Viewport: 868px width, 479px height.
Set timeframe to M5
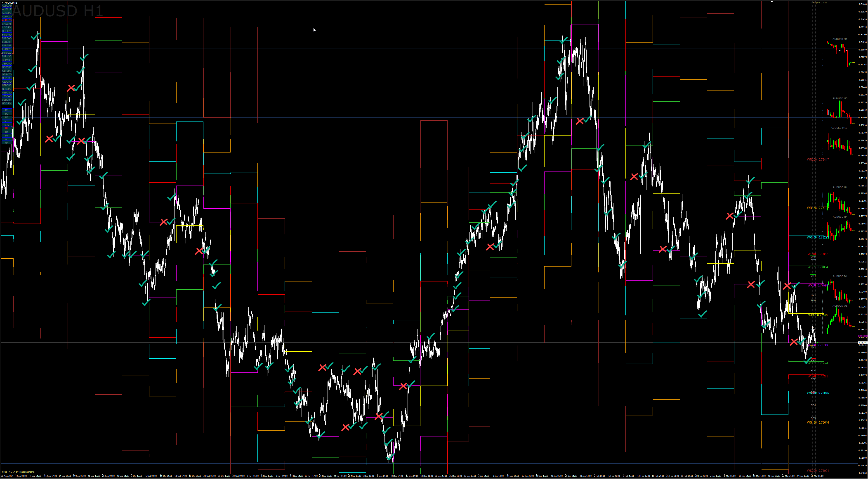click(7, 118)
